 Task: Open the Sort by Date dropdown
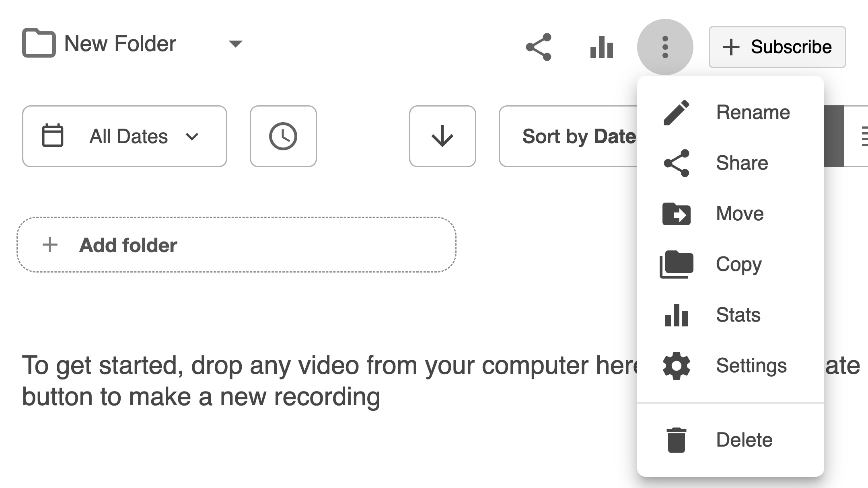(571, 136)
